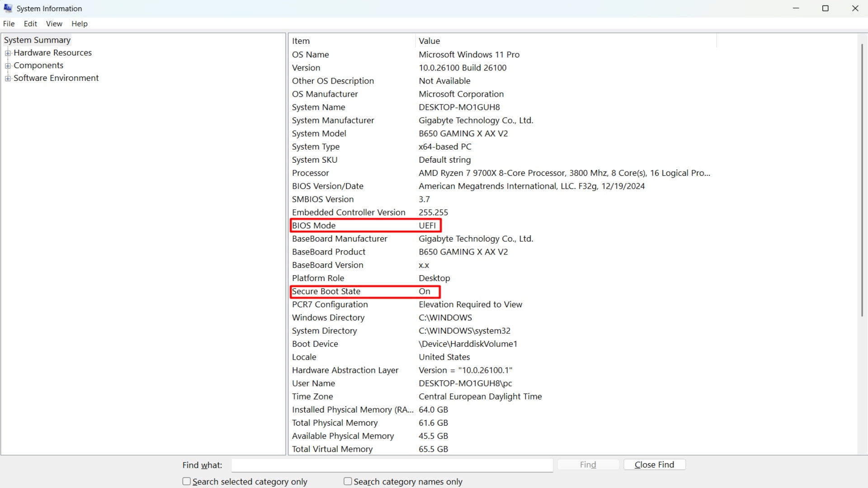Enable Search category names only checkbox
The width and height of the screenshot is (868, 488).
[x=348, y=482]
